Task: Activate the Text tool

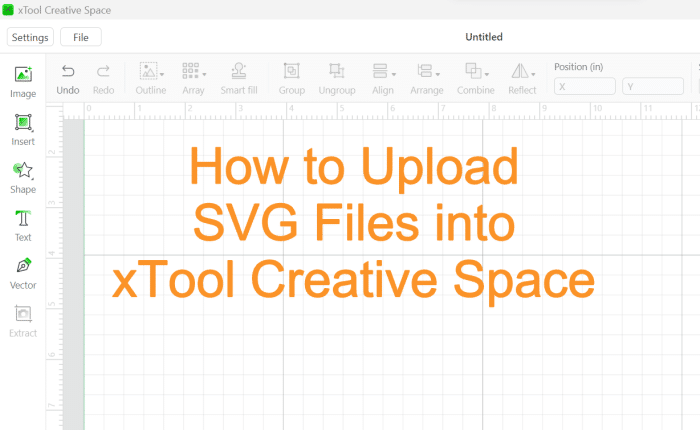Action: pos(23,226)
